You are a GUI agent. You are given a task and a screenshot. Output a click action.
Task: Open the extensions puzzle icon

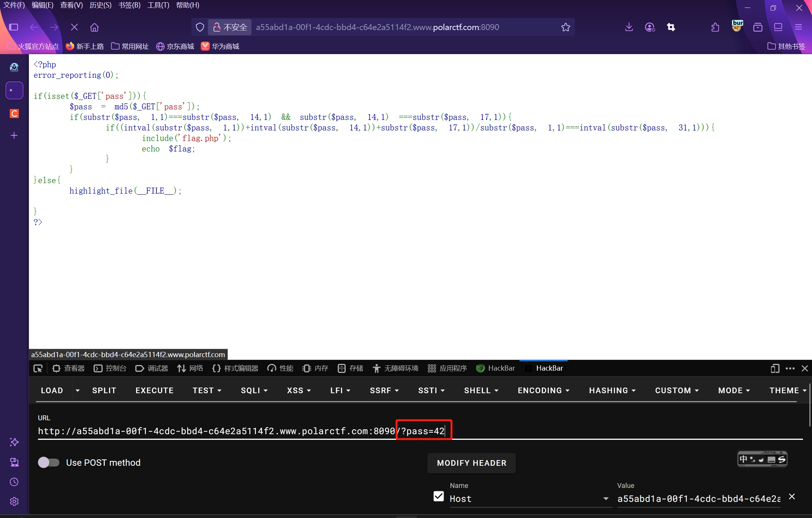coord(715,27)
